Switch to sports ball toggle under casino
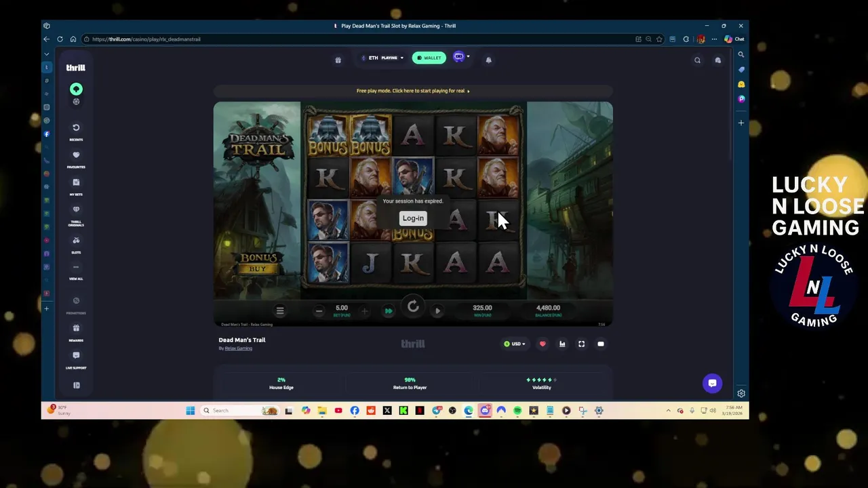The image size is (868, 488). tap(76, 102)
